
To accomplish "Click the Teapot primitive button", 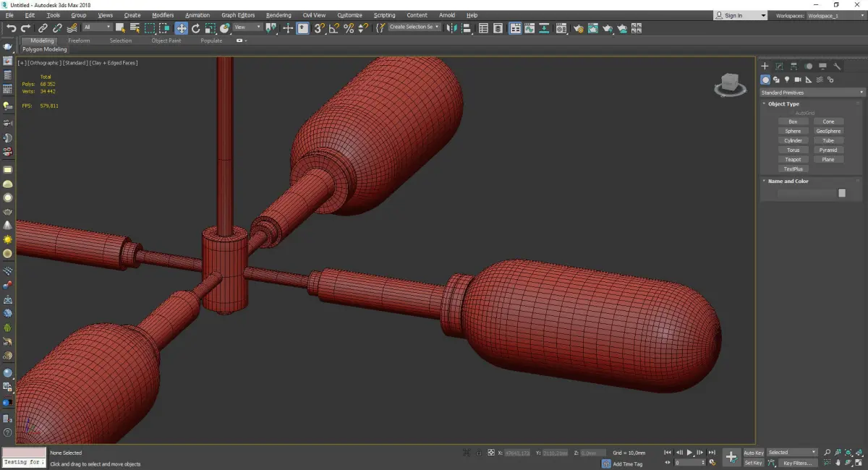I will [x=793, y=159].
